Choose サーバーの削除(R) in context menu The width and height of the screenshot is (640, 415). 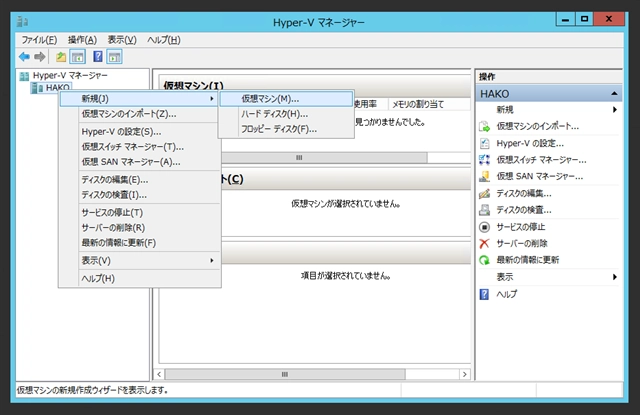pos(140,228)
